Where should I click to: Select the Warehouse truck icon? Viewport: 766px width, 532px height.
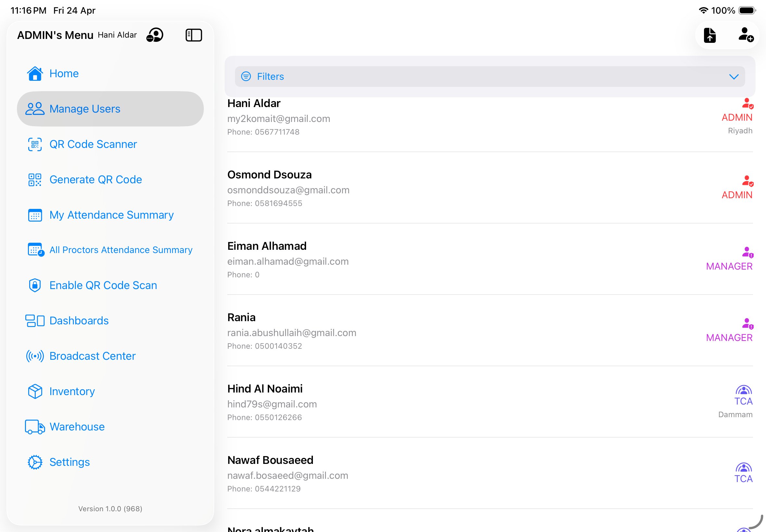pyautogui.click(x=35, y=427)
